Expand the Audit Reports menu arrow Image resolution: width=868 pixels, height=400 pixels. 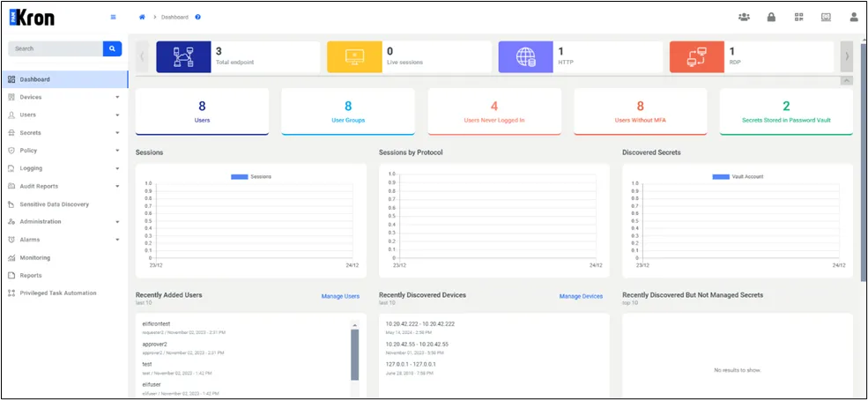117,187
